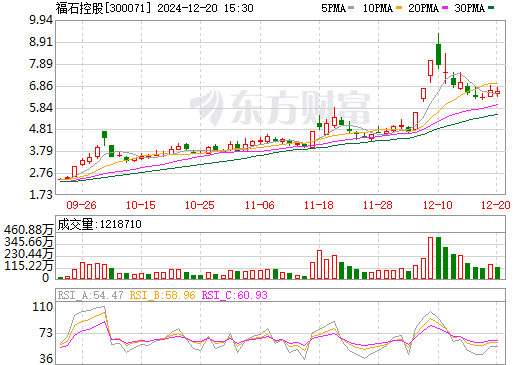This screenshot has height=365, width=520.
Task: Click the 460.88万 volume axis label
Action: 29,230
